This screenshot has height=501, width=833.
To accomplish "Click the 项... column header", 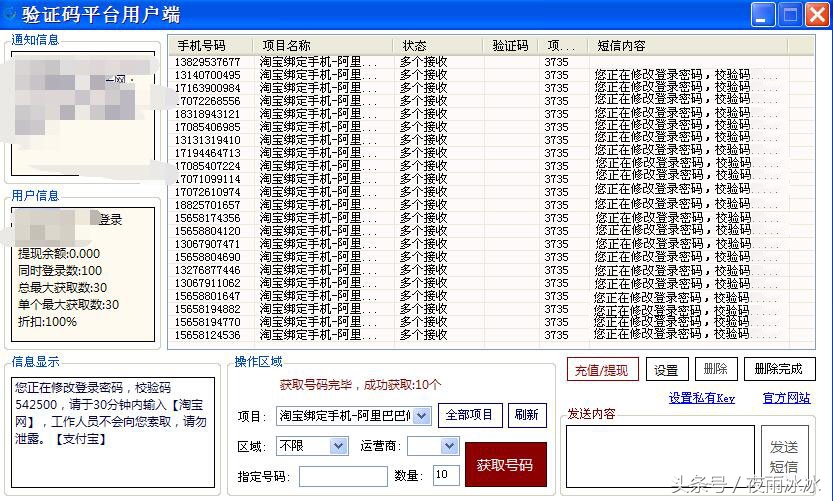I will point(563,46).
